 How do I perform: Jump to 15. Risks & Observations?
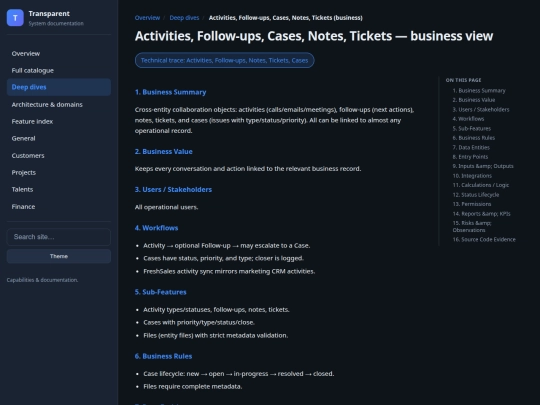[x=472, y=226]
